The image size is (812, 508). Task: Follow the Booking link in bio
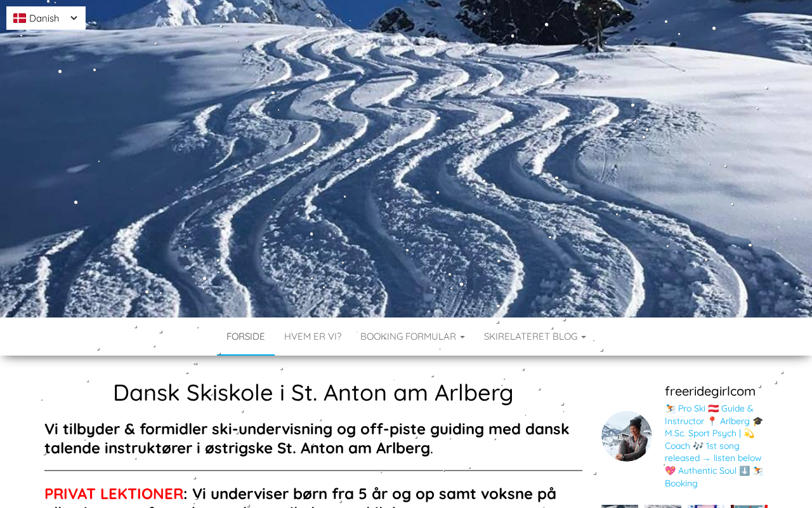pyautogui.click(x=681, y=483)
